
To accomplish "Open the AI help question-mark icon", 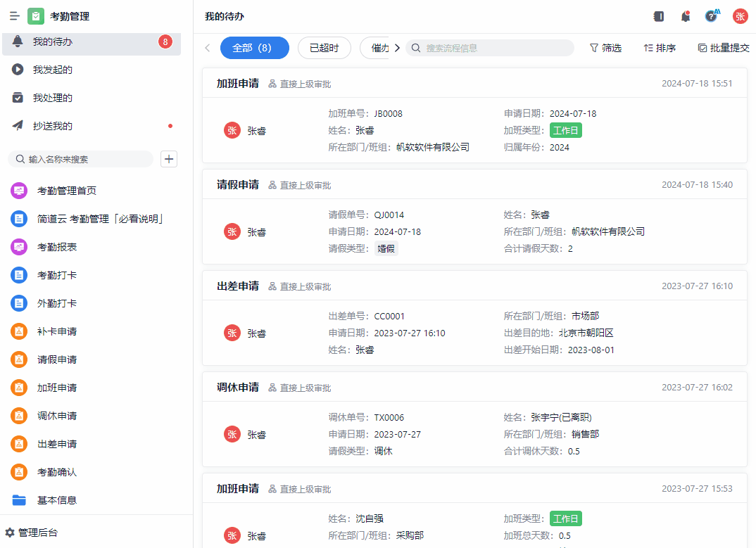I will [x=711, y=16].
